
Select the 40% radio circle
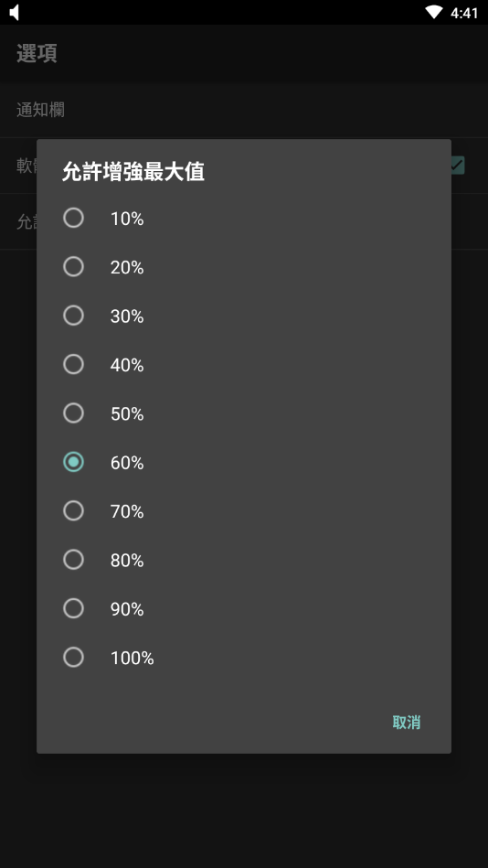(74, 364)
